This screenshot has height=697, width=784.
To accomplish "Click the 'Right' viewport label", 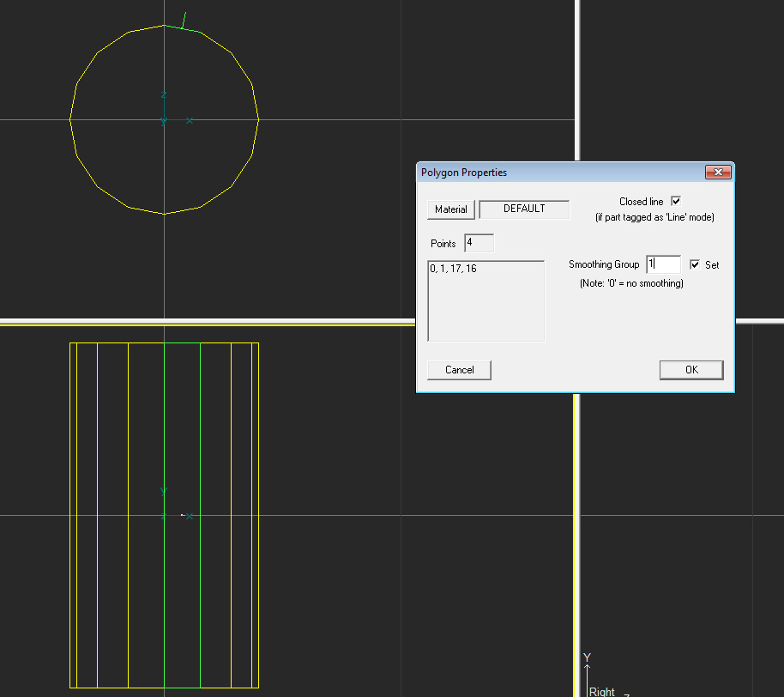I will (x=601, y=692).
